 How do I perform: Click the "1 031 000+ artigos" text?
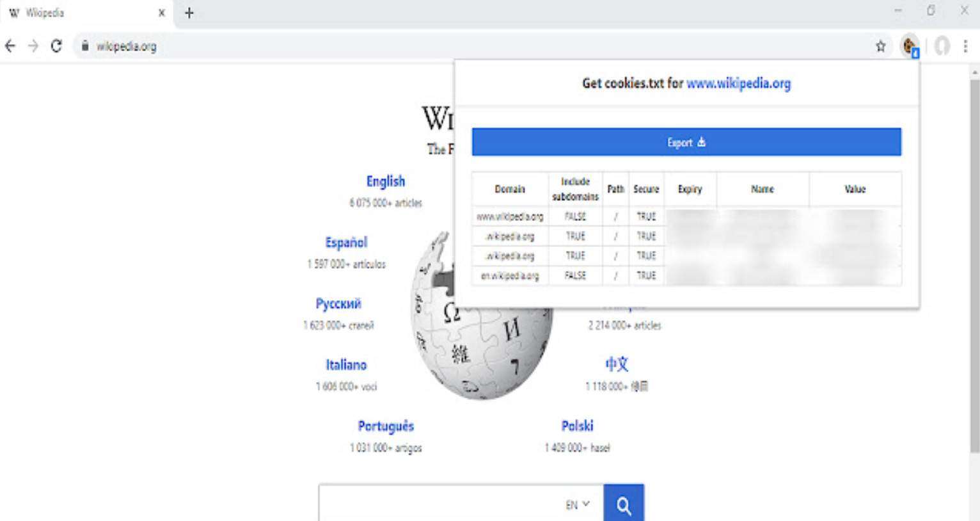pyautogui.click(x=386, y=448)
